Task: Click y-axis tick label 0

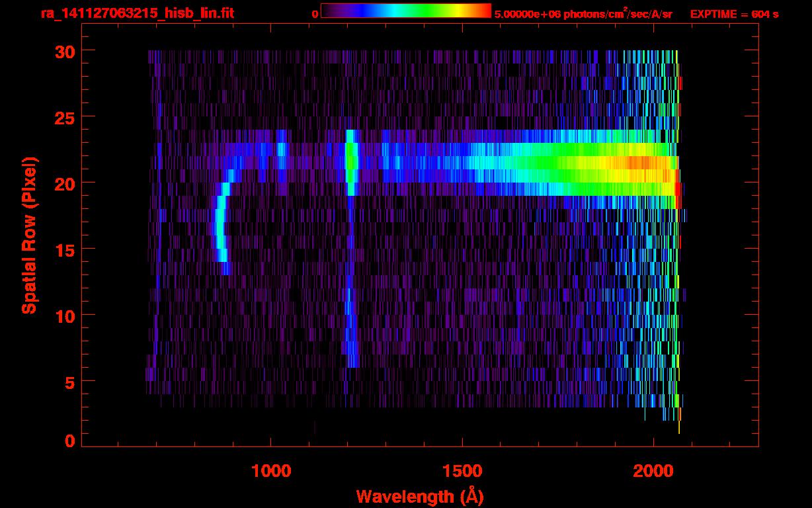Action: coord(70,441)
